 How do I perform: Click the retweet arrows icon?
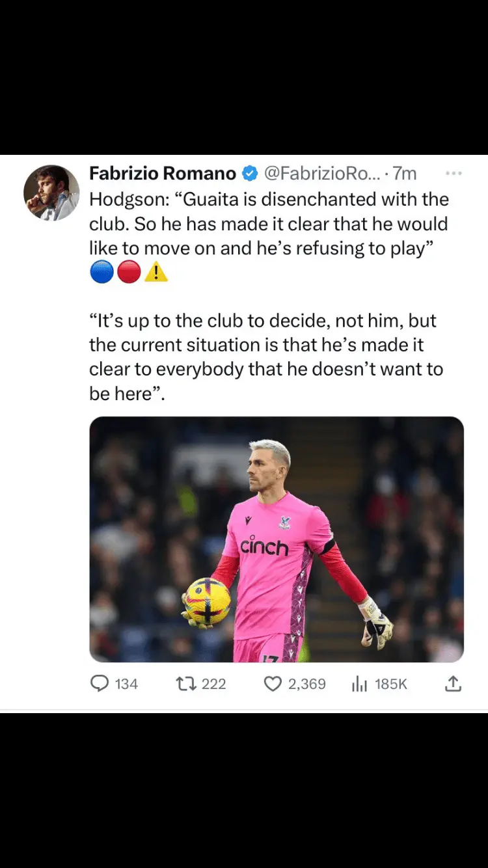click(186, 683)
